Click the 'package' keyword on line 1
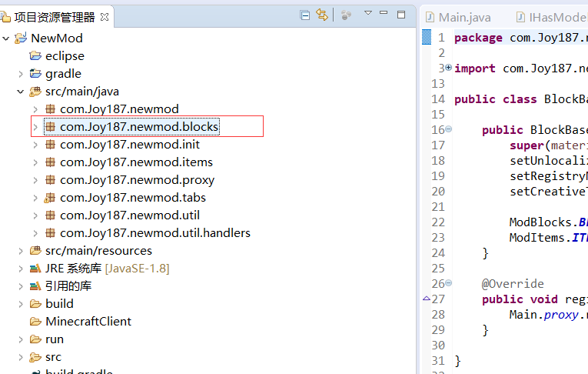Image resolution: width=588 pixels, height=374 pixels. (x=478, y=38)
